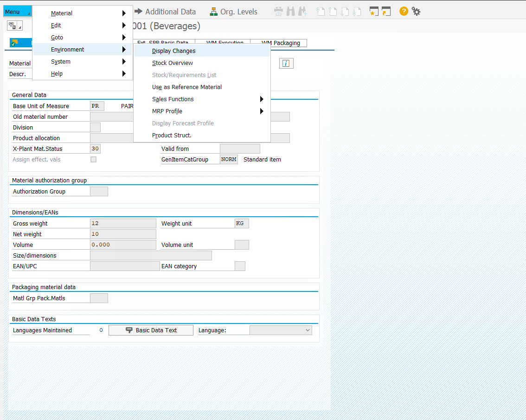Viewport: 526px width, 420px height.
Task: Click the Gross weight input field
Action: pyautogui.click(x=123, y=224)
